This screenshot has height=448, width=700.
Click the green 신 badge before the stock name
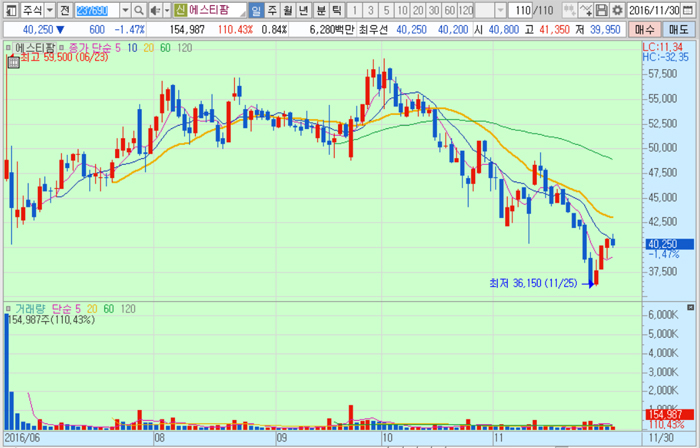(180, 10)
